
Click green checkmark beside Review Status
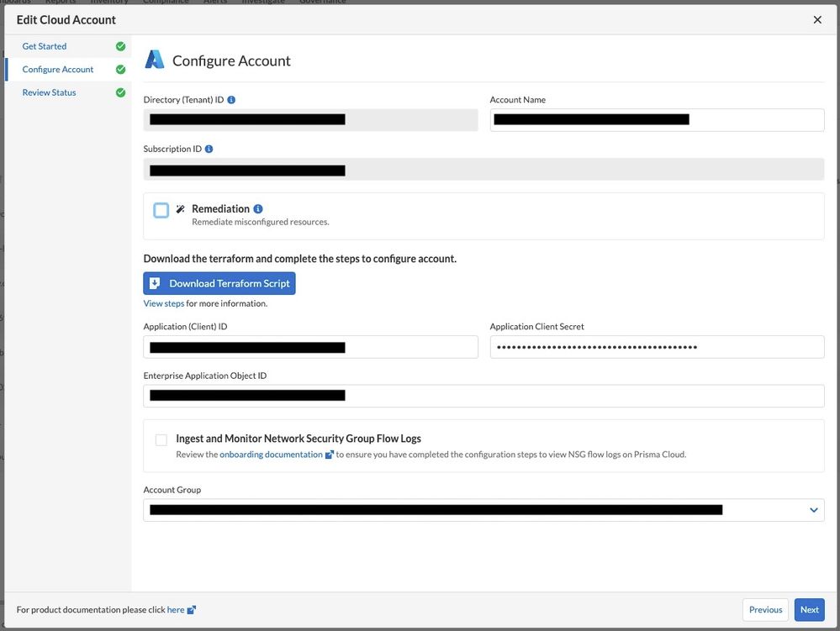120,92
